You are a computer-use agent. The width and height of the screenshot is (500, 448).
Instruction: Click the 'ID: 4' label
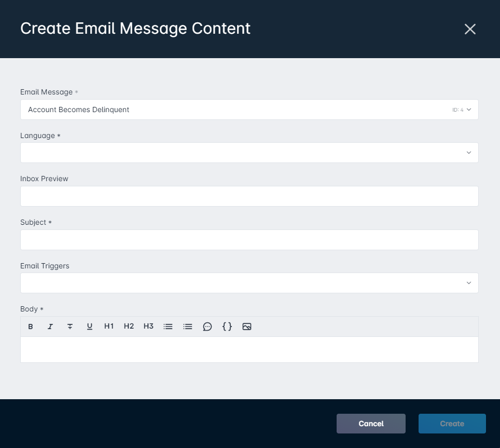pyautogui.click(x=457, y=110)
